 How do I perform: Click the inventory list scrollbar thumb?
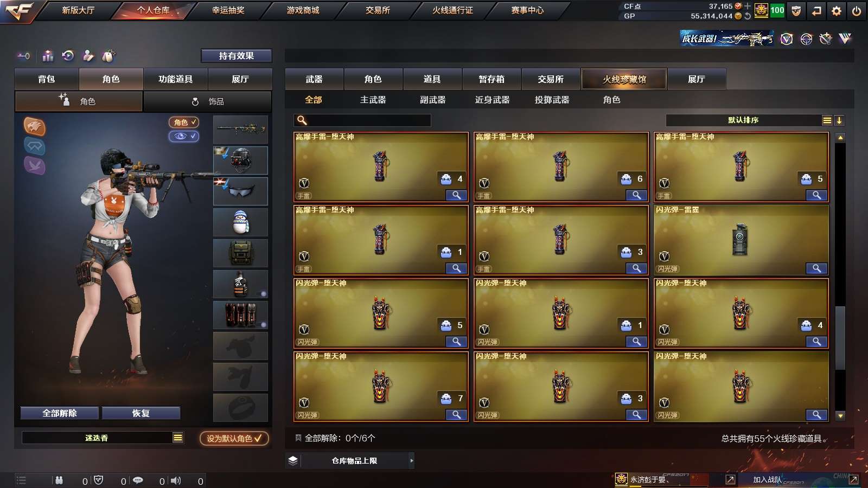pos(840,338)
